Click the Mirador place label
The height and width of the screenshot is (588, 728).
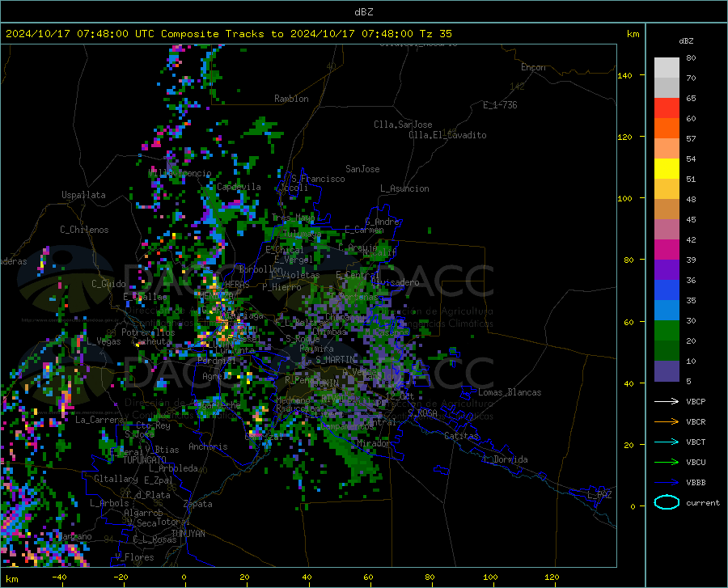pos(373,443)
